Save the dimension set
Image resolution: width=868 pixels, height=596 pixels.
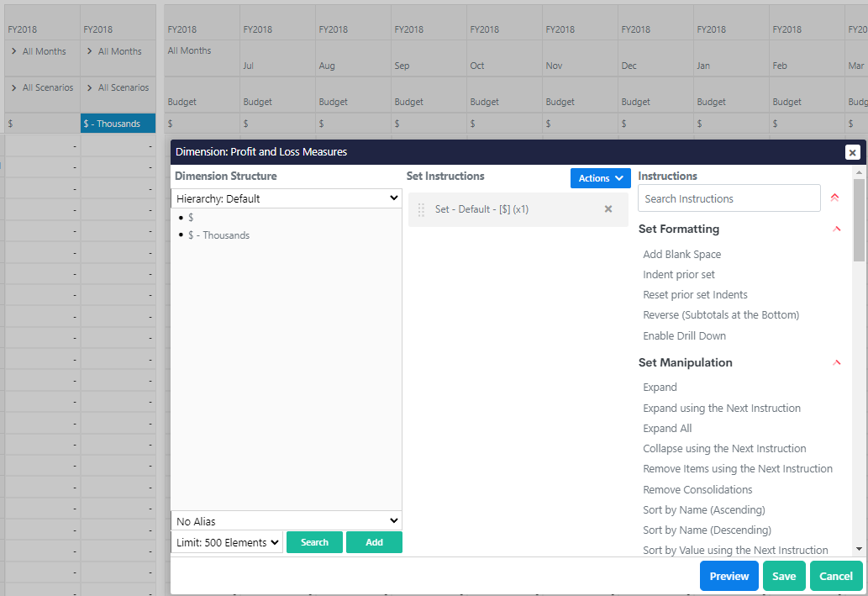(x=783, y=577)
